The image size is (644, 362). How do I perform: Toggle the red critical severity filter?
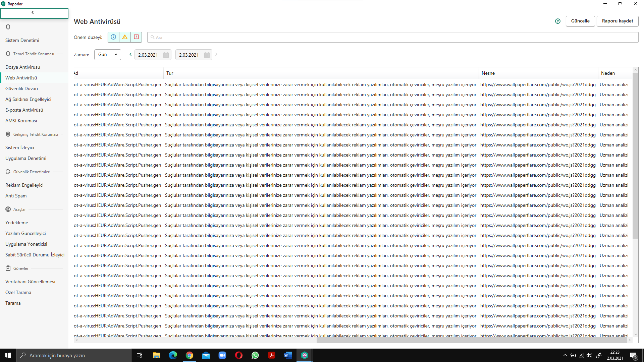(136, 37)
